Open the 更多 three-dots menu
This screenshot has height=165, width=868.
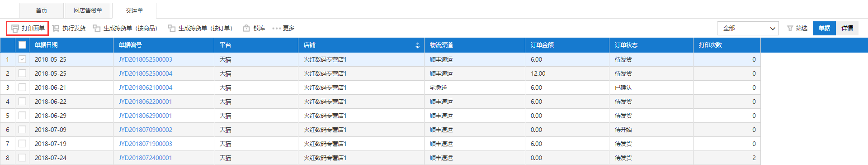point(277,28)
